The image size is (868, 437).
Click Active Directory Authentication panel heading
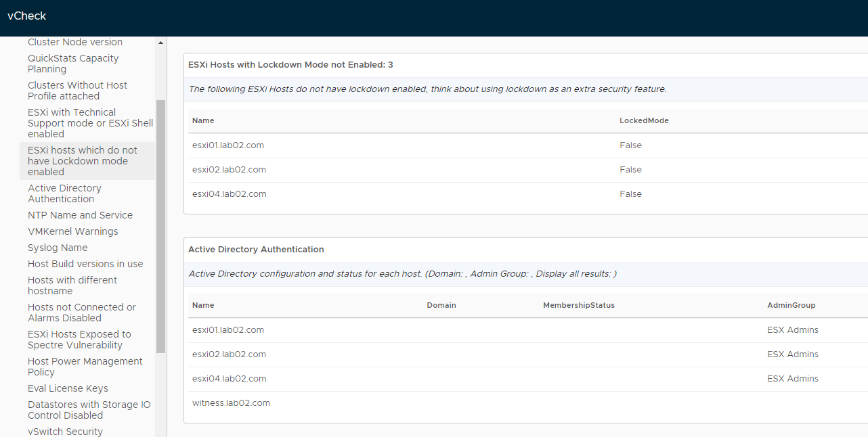click(x=256, y=250)
